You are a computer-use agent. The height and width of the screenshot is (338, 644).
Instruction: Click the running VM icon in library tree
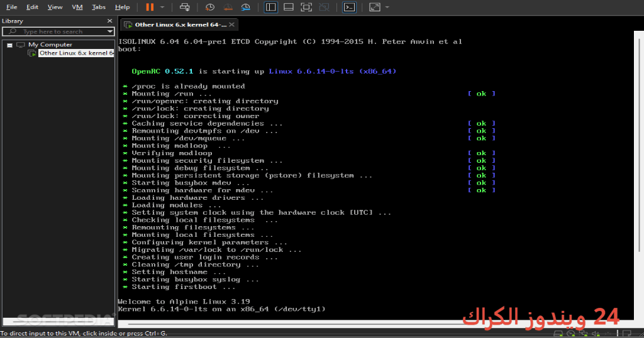[32, 53]
